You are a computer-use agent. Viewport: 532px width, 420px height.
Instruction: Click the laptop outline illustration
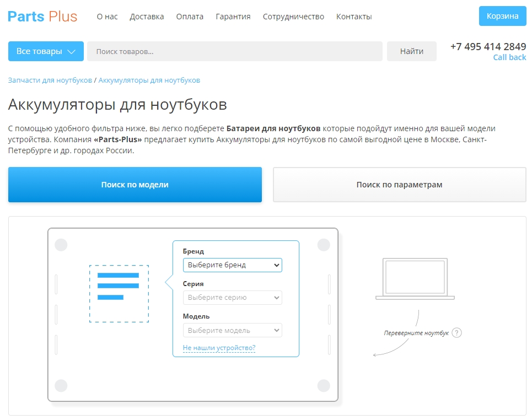415,278
